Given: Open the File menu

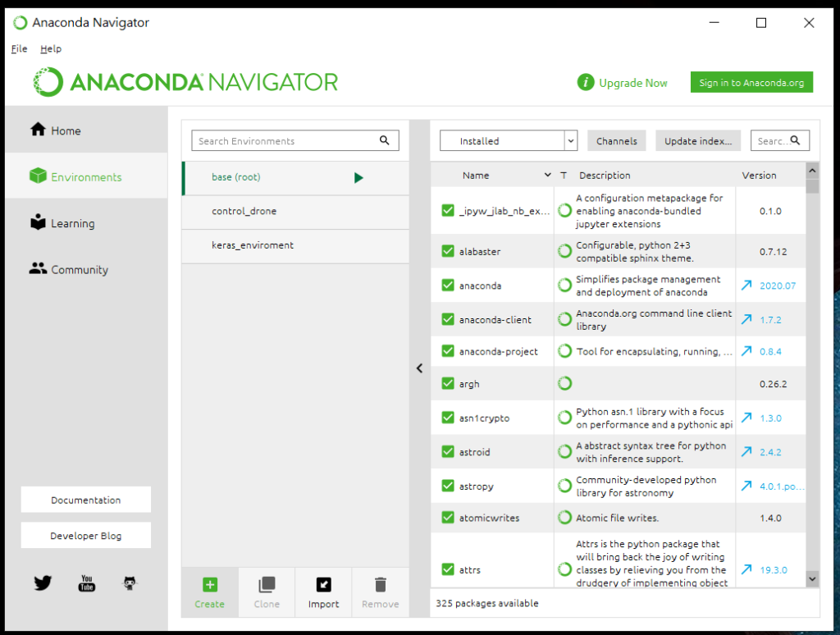Looking at the screenshot, I should [x=18, y=48].
